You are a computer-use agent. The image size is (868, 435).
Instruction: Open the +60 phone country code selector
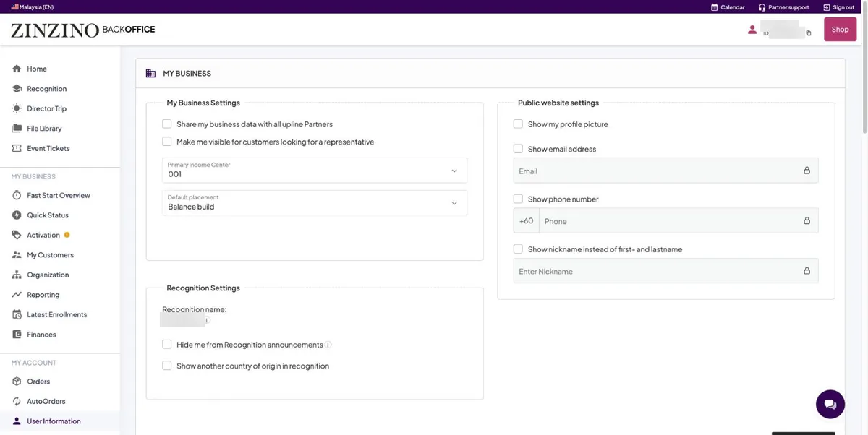click(x=526, y=221)
